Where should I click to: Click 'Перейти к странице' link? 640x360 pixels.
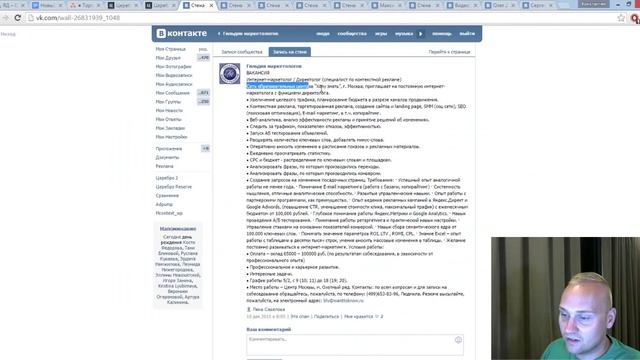(449, 52)
